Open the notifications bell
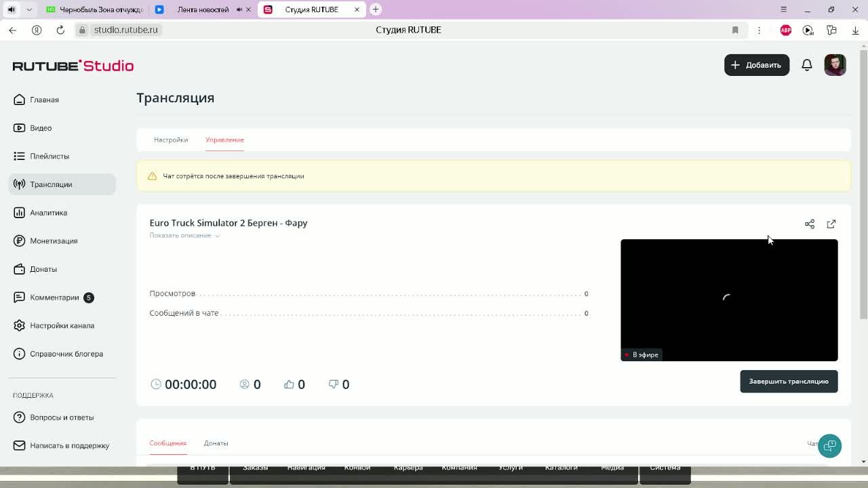Image resolution: width=868 pixels, height=488 pixels. [807, 65]
